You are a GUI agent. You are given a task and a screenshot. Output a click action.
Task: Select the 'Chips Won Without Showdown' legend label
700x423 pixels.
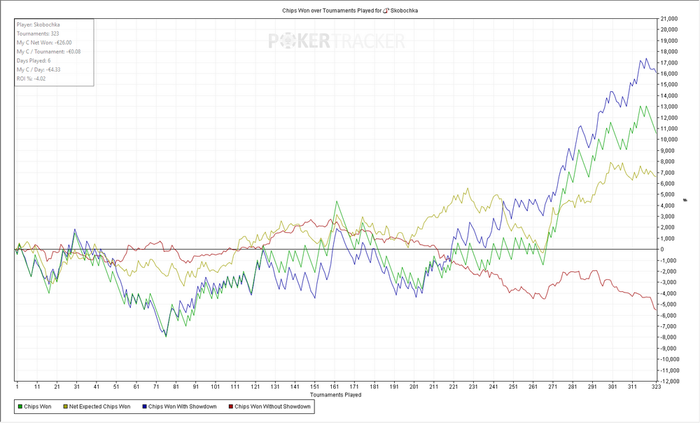pos(272,406)
